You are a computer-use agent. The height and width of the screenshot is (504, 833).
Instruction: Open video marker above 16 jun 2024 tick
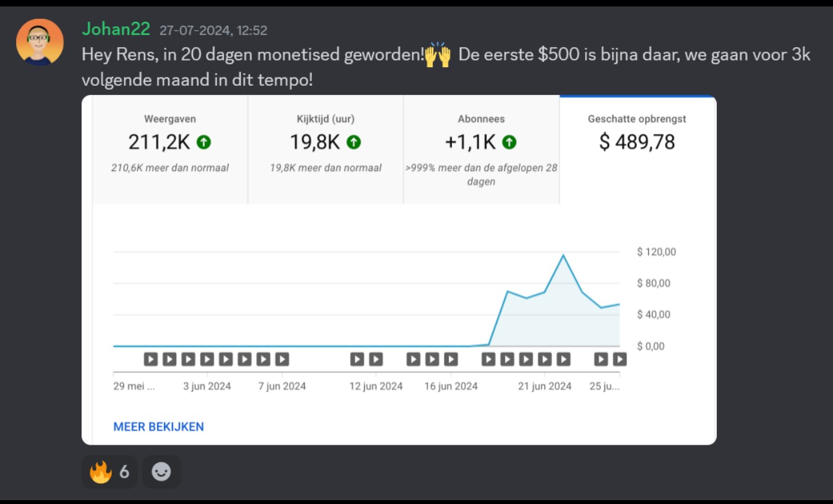pos(451,359)
